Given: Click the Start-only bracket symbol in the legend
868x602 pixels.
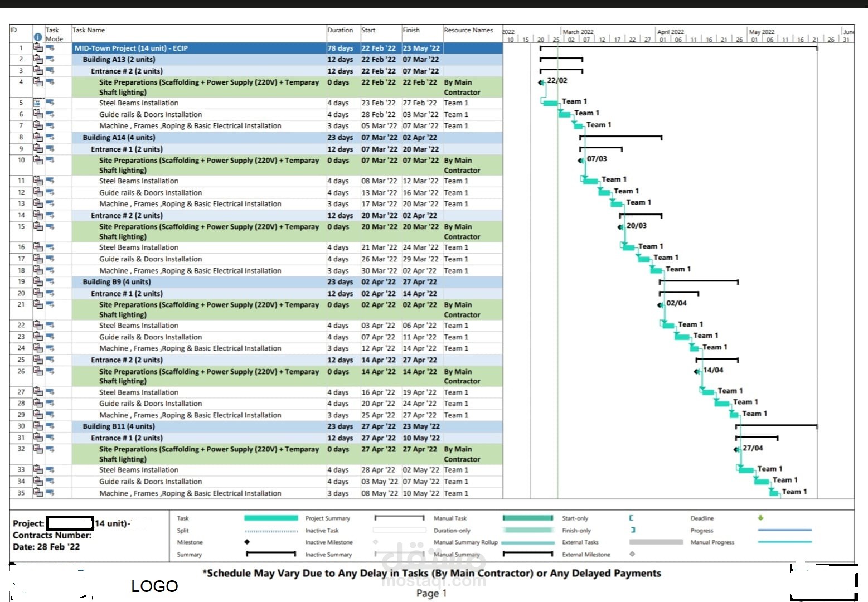Looking at the screenshot, I should click(x=631, y=518).
